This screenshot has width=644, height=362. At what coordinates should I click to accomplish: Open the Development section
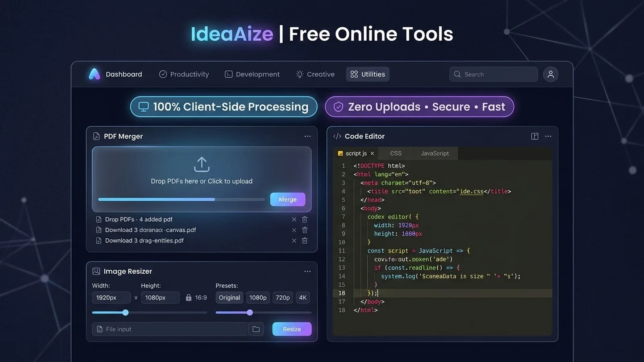click(x=252, y=74)
